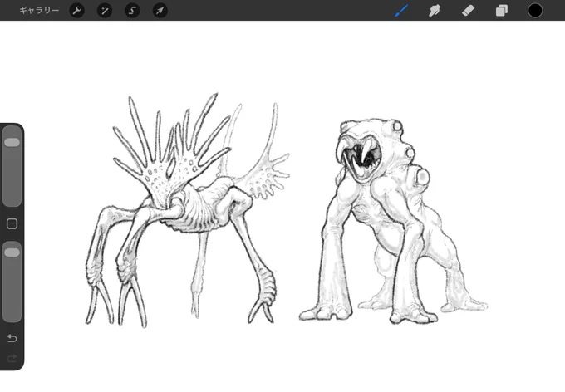Select the Selection S-shaped tool
The image size is (565, 392).
132,11
